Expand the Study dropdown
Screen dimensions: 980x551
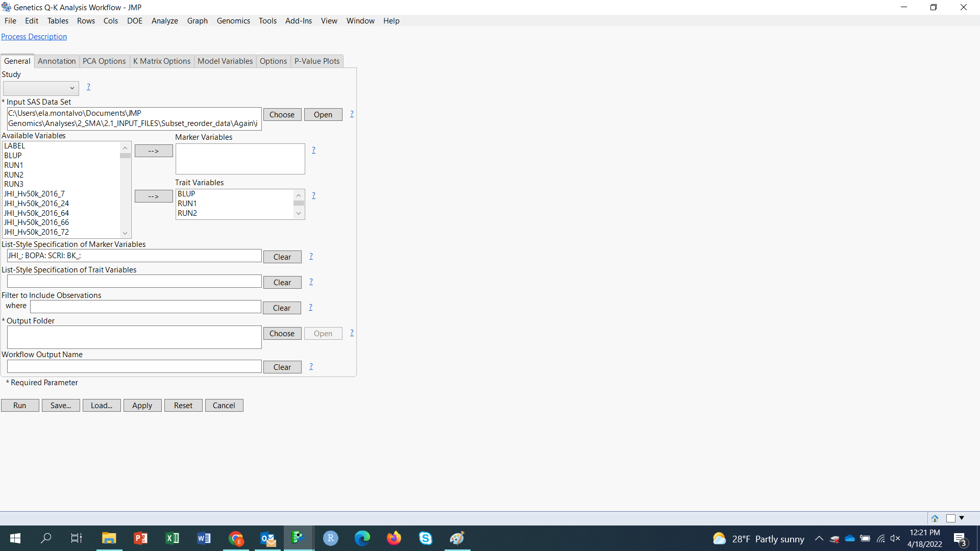tap(41, 88)
